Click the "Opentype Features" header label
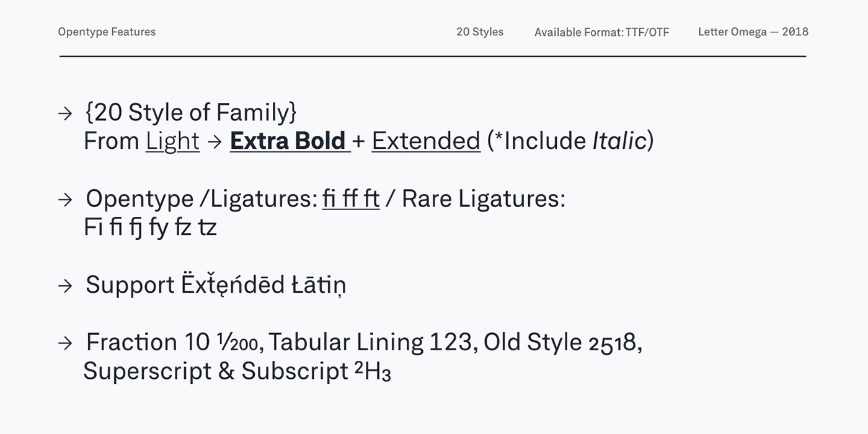 coord(107,32)
